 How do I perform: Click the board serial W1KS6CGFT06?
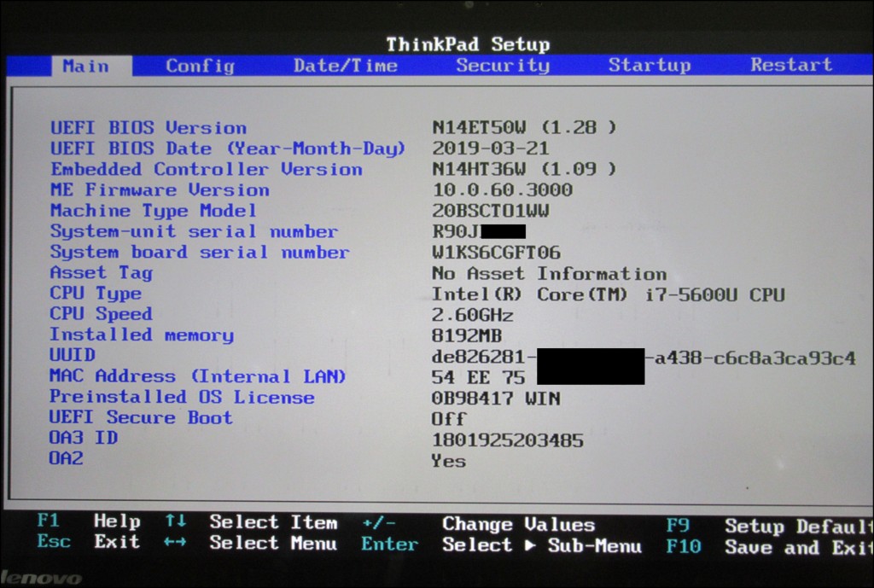point(496,252)
